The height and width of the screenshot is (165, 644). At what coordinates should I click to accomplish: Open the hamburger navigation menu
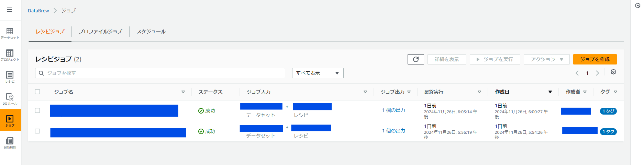click(x=10, y=10)
